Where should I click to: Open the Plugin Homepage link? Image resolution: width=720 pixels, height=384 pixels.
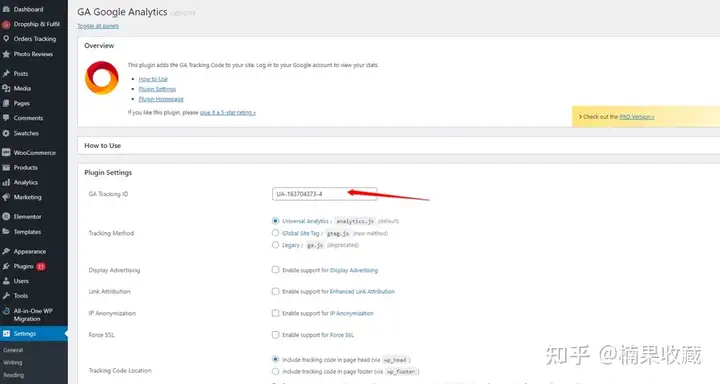click(161, 99)
